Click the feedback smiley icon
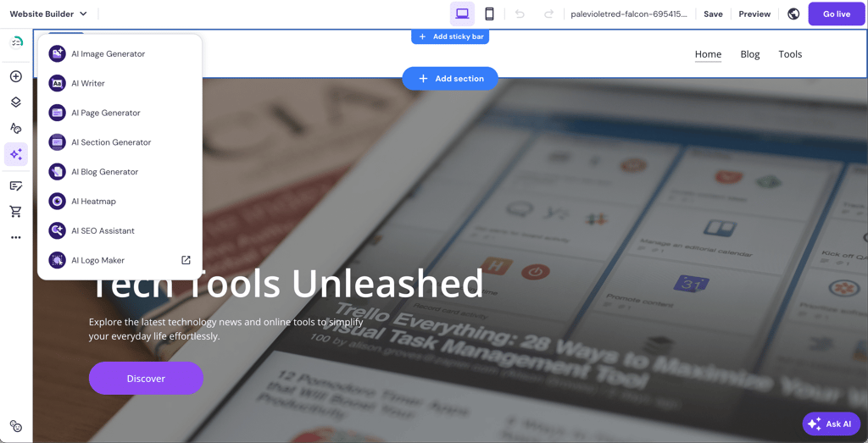This screenshot has width=868, height=443. 16,426
